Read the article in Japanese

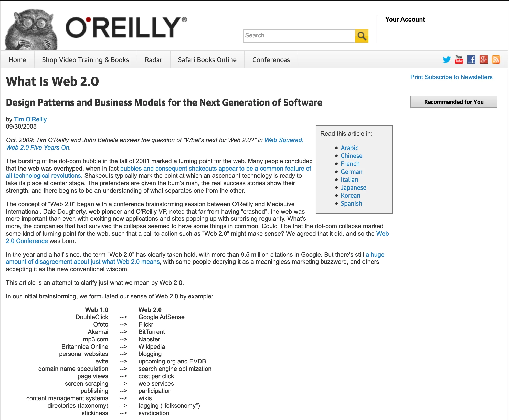pyautogui.click(x=353, y=188)
